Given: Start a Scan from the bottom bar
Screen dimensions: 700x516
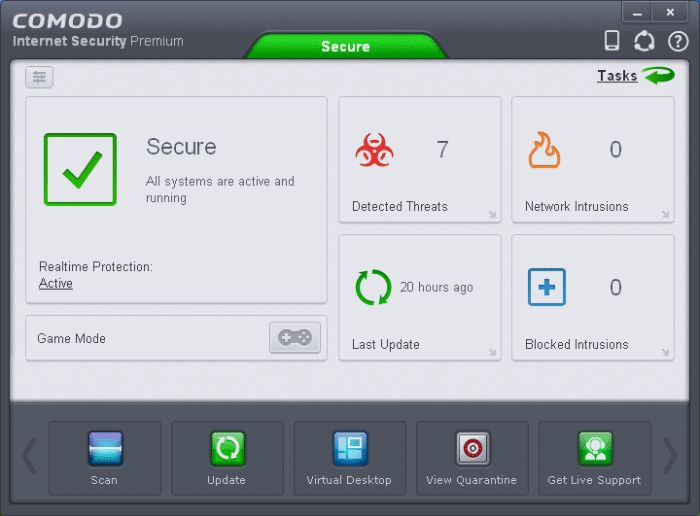Looking at the screenshot, I should 105,458.
